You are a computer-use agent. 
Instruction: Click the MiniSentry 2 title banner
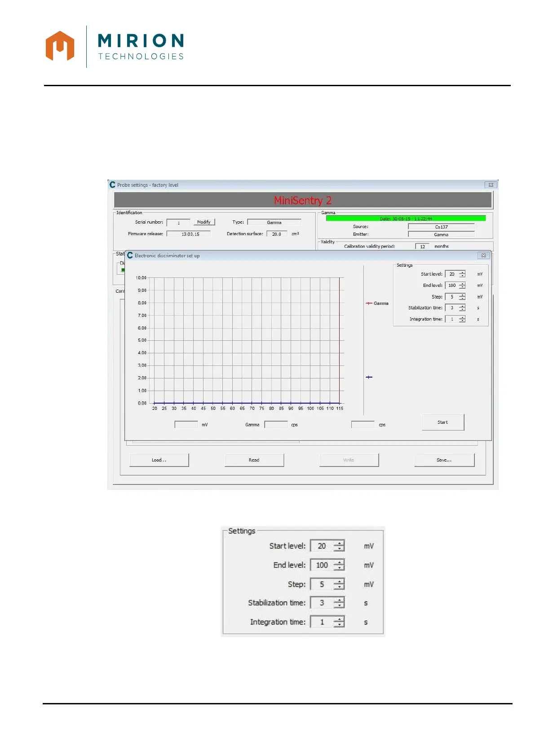coord(303,200)
